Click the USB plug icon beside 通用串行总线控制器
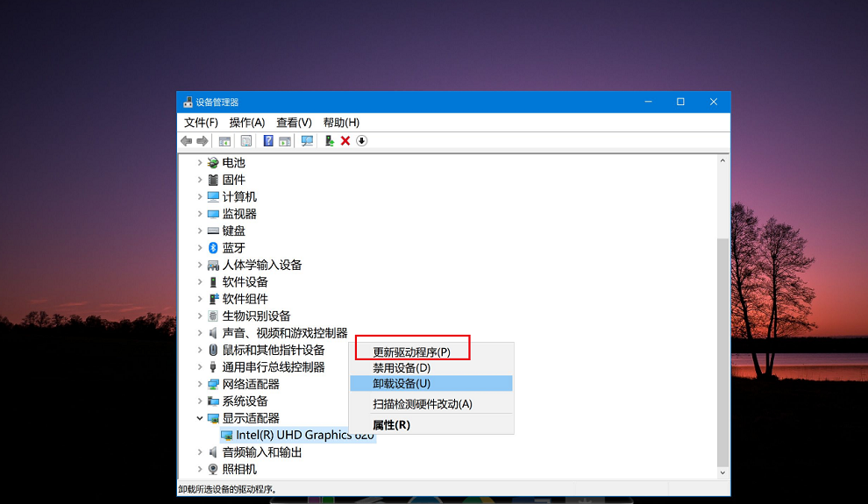868x504 pixels. 213,366
